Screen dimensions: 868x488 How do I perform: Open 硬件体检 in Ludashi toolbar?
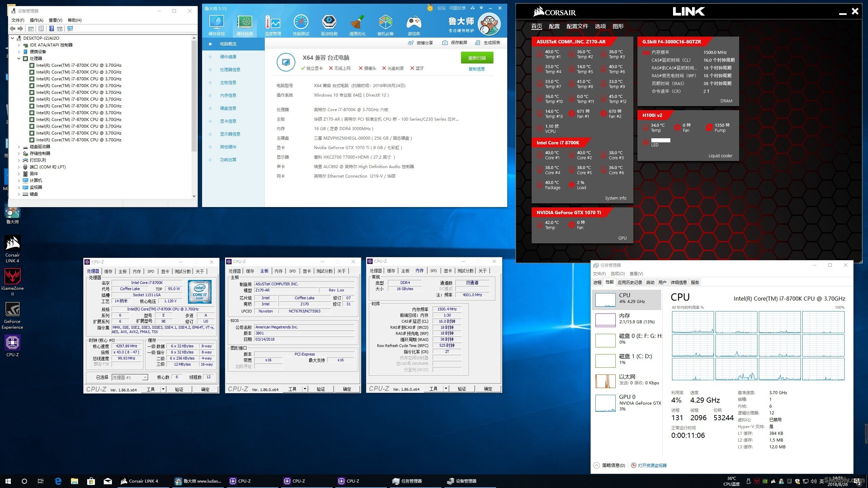point(216,25)
